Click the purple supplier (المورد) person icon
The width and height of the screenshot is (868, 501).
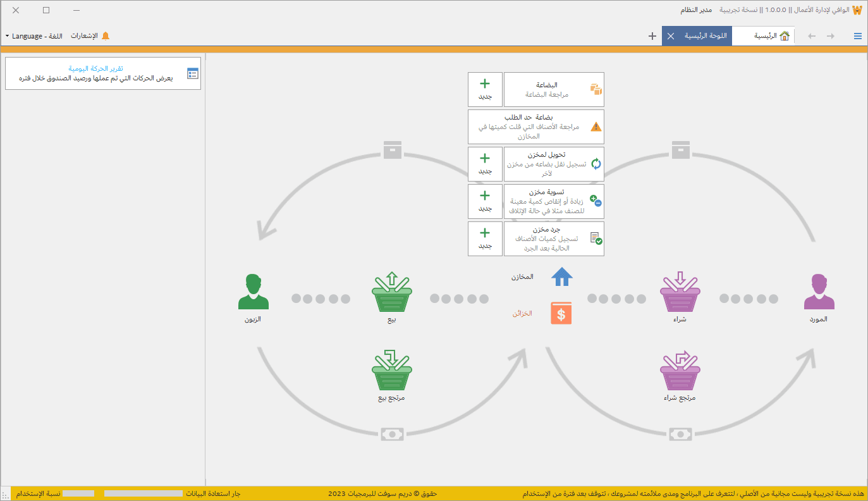coord(819,292)
